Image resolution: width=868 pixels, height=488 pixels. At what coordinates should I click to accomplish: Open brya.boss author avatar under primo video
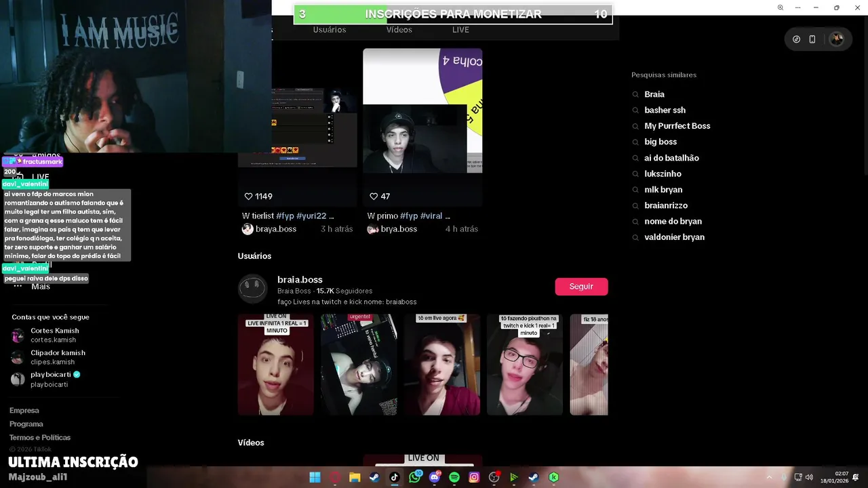[x=372, y=229]
